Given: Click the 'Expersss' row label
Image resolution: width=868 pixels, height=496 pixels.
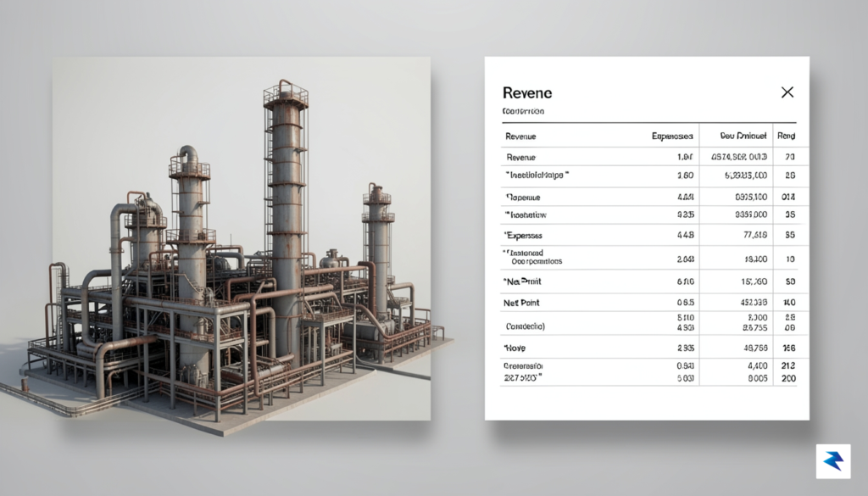Looking at the screenshot, I should click(523, 235).
